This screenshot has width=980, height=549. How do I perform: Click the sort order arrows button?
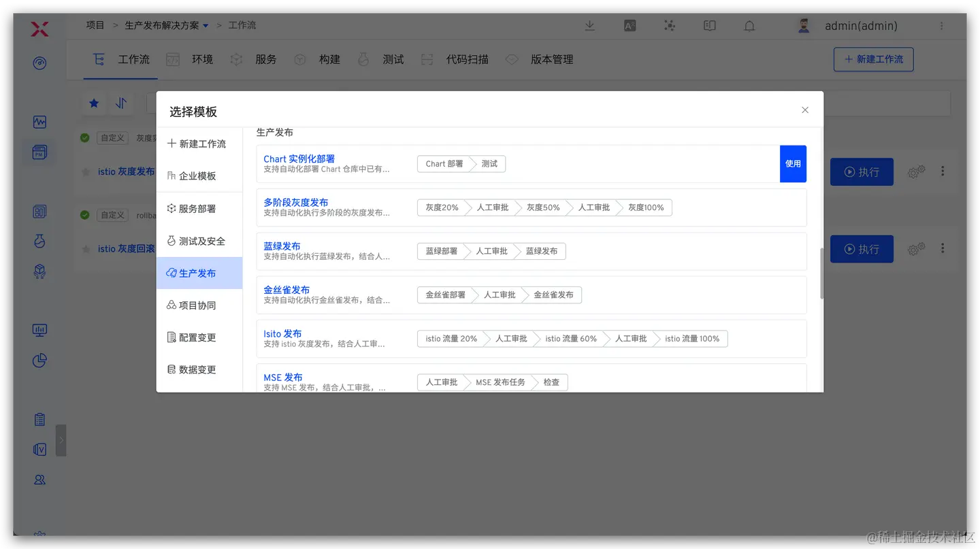coord(121,103)
